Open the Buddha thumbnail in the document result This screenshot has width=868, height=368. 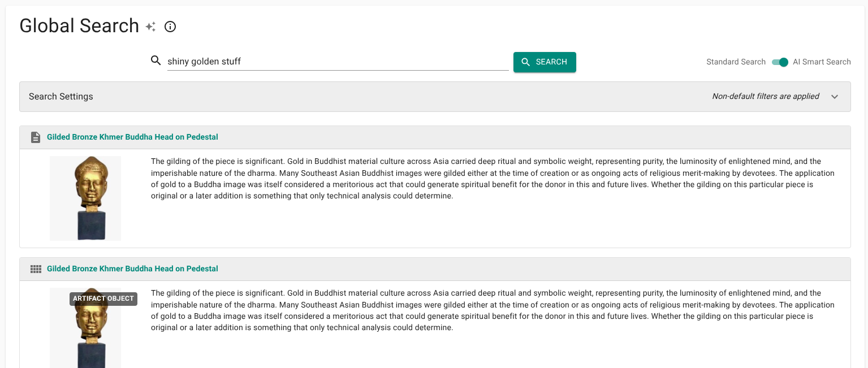coord(85,198)
